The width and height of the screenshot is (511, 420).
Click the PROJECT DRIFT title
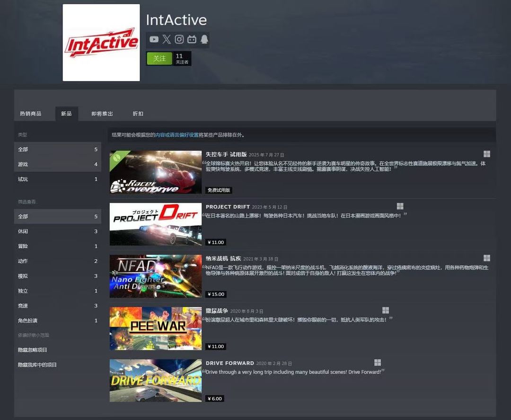(228, 207)
